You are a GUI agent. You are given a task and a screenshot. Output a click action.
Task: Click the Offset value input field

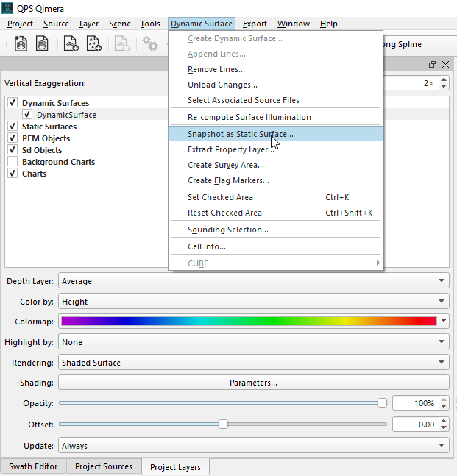point(414,424)
